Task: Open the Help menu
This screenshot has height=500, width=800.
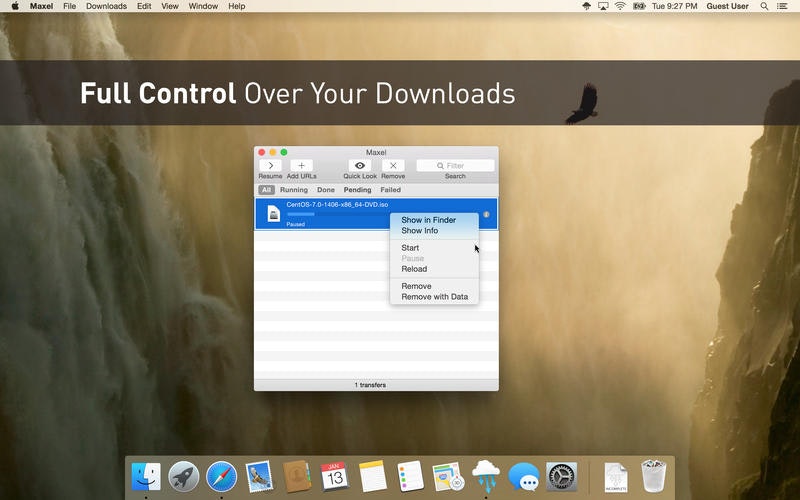Action: pos(237,6)
